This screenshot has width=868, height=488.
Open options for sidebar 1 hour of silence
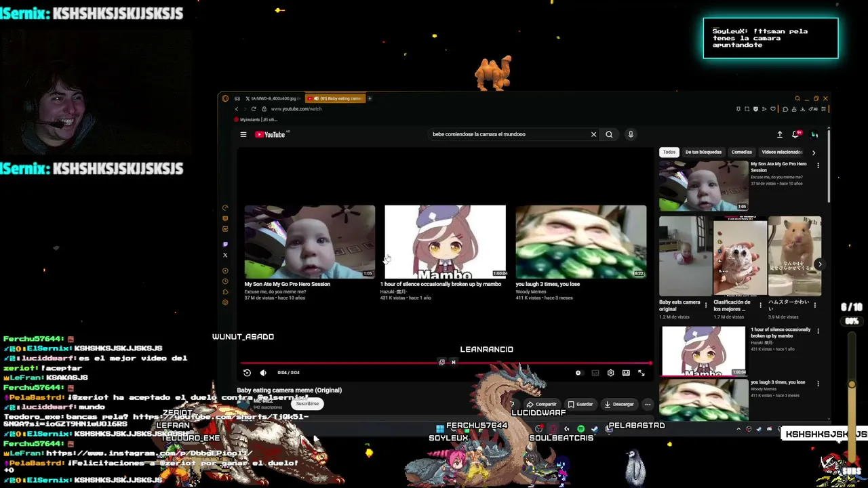pos(818,331)
